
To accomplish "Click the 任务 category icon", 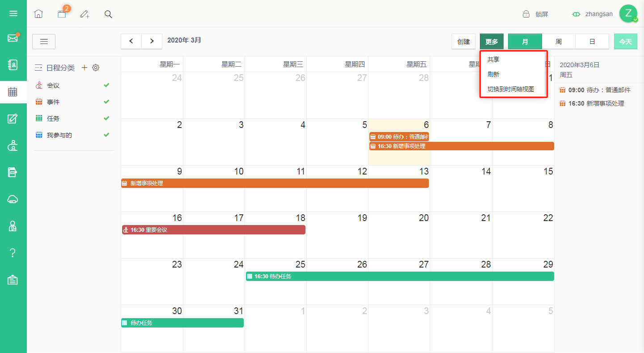I will (x=39, y=118).
